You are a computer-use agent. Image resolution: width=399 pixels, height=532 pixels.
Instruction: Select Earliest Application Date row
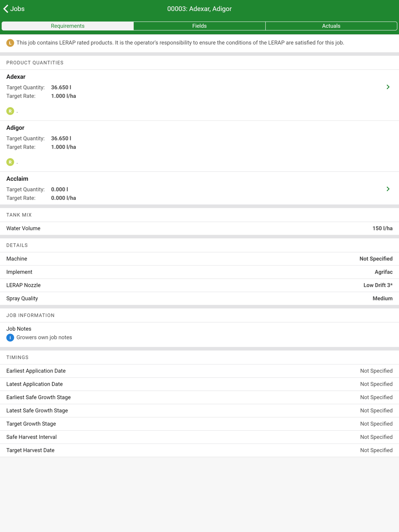(x=199, y=371)
